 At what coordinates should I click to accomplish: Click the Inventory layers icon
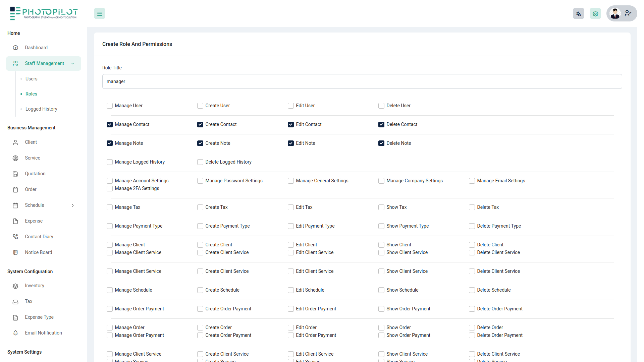coord(15,286)
